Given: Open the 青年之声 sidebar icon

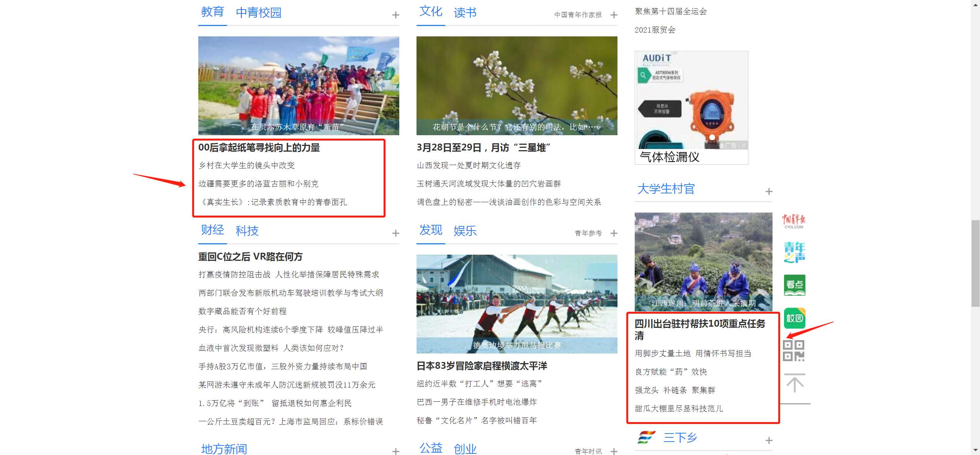Looking at the screenshot, I should click(794, 252).
